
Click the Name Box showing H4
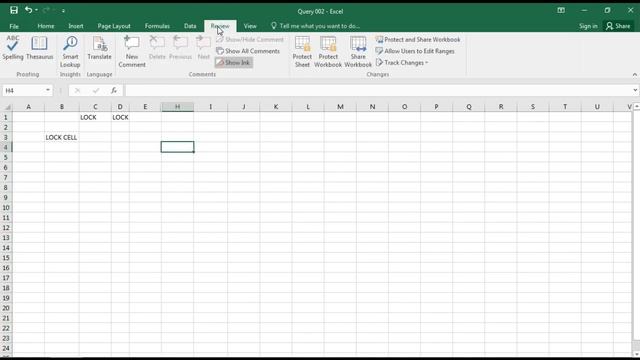pyautogui.click(x=23, y=90)
